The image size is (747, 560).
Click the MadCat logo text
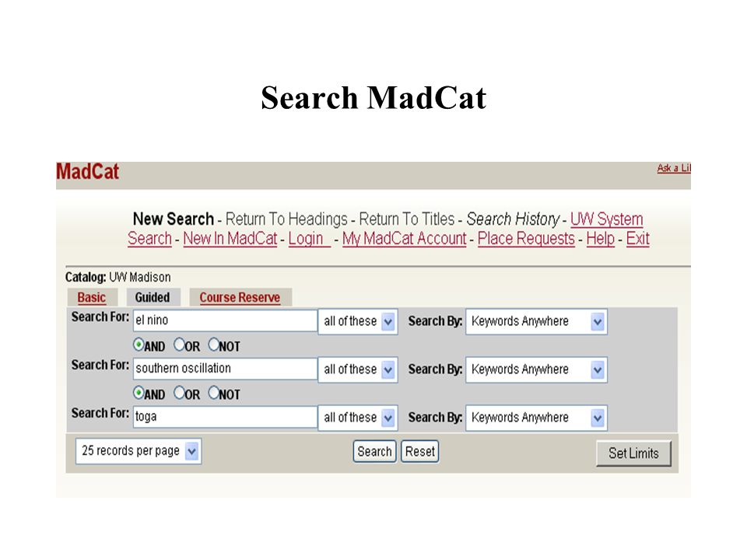click(x=88, y=172)
